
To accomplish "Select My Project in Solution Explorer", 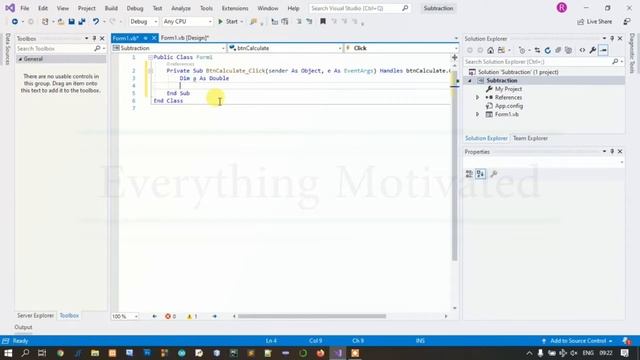I will coord(508,89).
